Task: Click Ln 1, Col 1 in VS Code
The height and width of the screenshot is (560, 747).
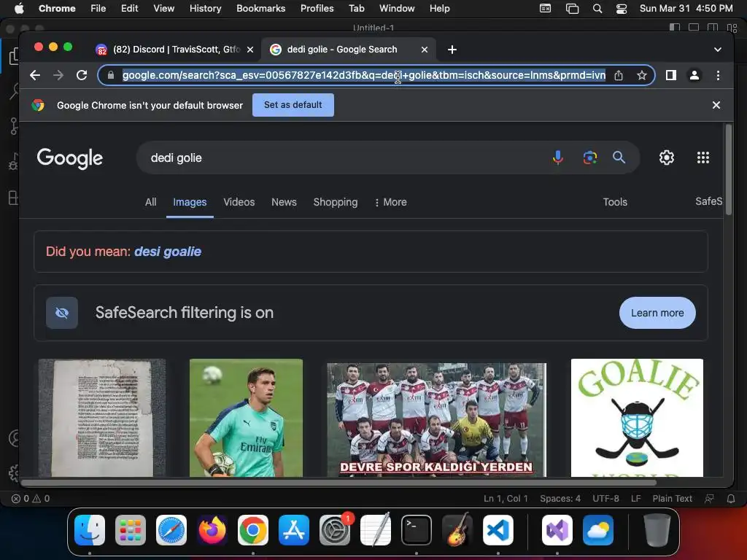Action: click(506, 499)
